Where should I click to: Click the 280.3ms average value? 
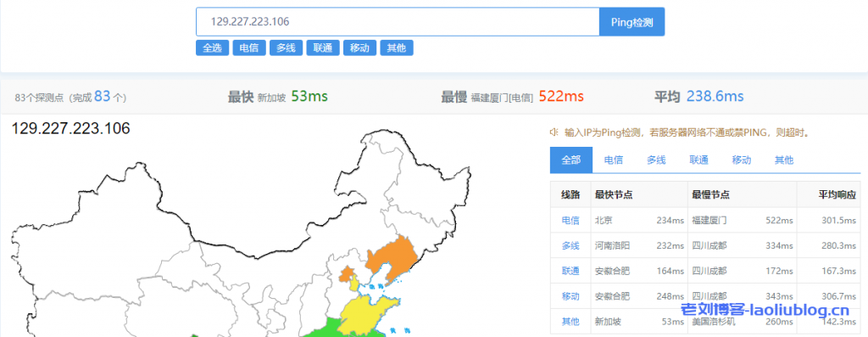(839, 245)
